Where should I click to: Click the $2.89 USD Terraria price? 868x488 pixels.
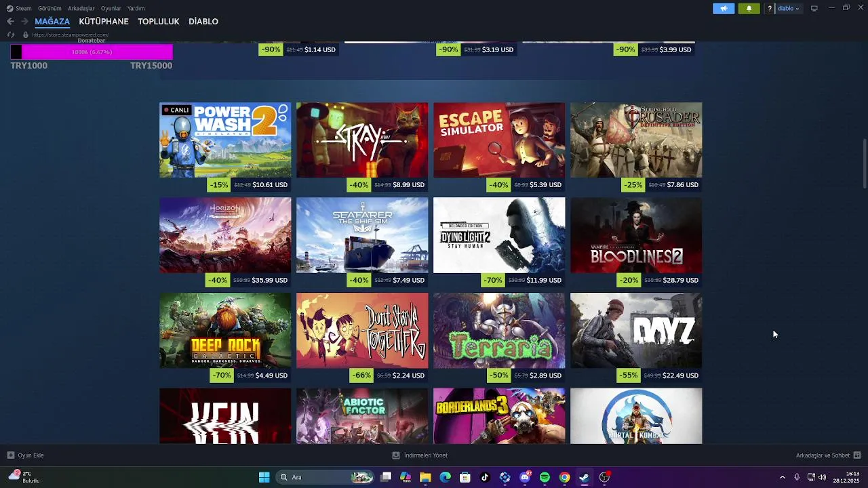point(546,375)
